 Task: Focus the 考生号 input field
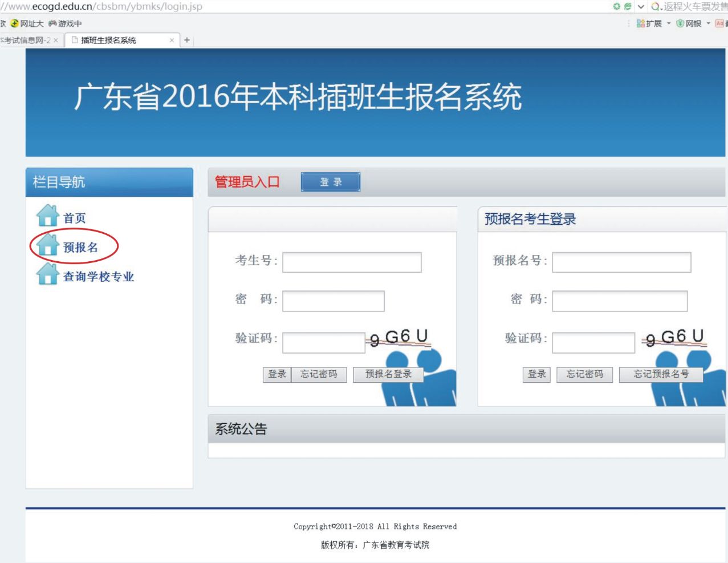pos(352,262)
